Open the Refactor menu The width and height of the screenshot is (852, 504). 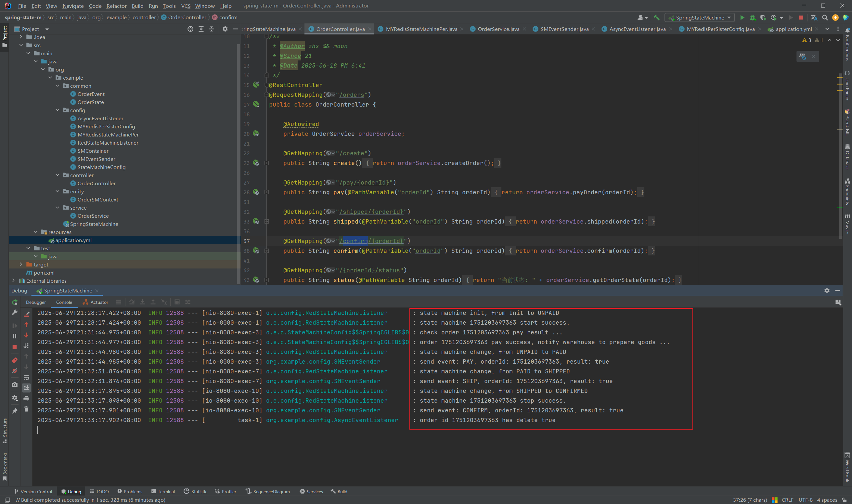pos(116,6)
